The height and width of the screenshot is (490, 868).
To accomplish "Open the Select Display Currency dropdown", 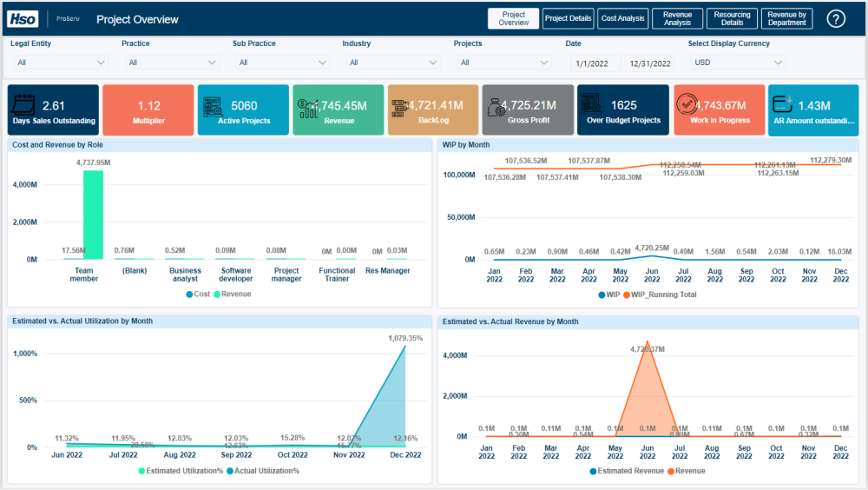I will pos(737,63).
